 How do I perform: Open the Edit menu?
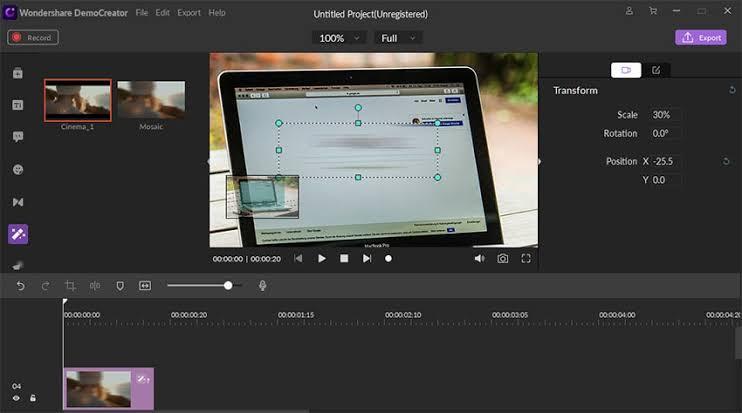click(162, 13)
